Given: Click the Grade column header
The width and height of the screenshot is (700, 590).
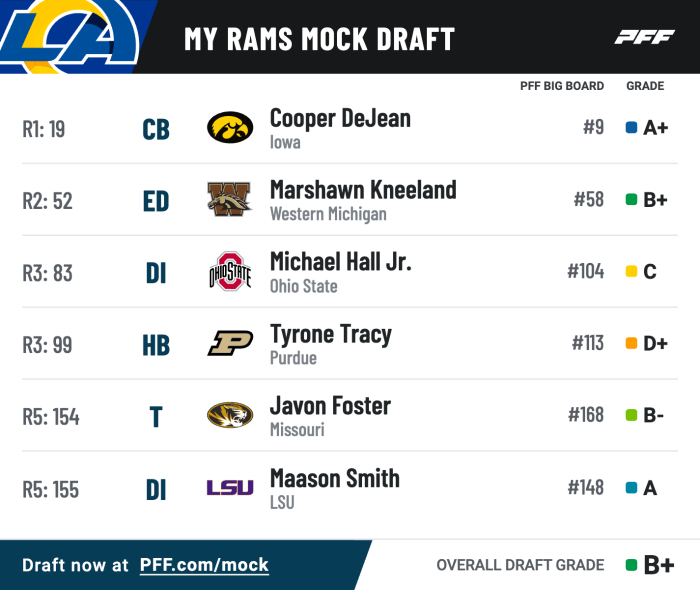Looking at the screenshot, I should (645, 86).
